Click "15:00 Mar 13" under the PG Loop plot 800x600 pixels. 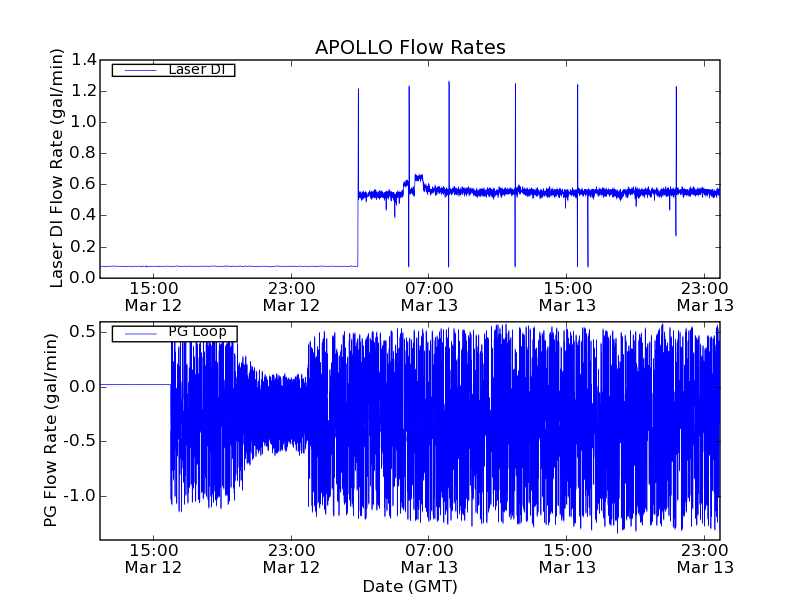pyautogui.click(x=567, y=559)
